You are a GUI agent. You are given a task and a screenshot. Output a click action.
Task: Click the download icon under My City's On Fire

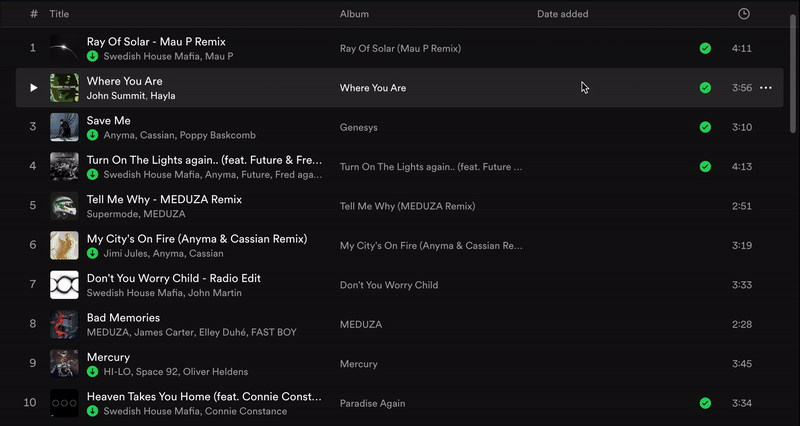[x=93, y=254]
